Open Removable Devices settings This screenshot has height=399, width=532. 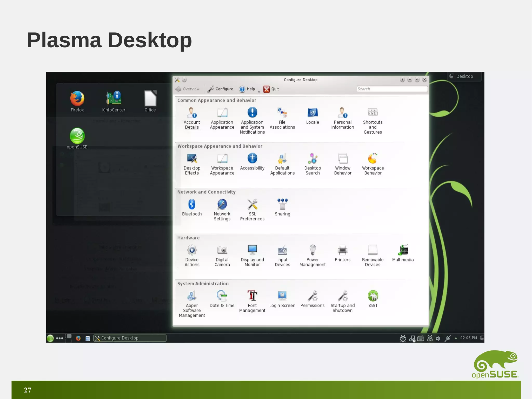(x=373, y=256)
